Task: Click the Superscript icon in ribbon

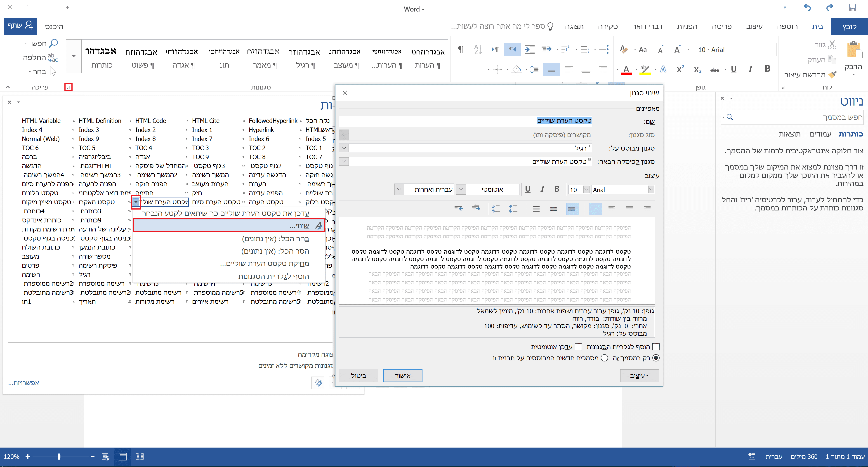Action: pos(680,69)
